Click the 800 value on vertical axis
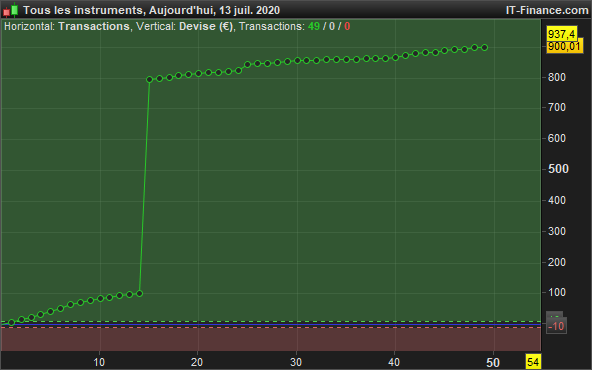 click(x=557, y=77)
